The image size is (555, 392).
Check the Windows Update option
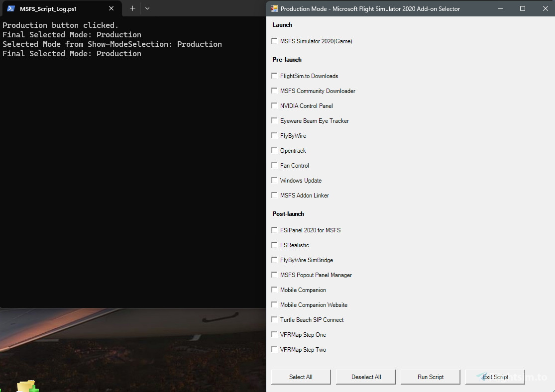click(x=274, y=180)
